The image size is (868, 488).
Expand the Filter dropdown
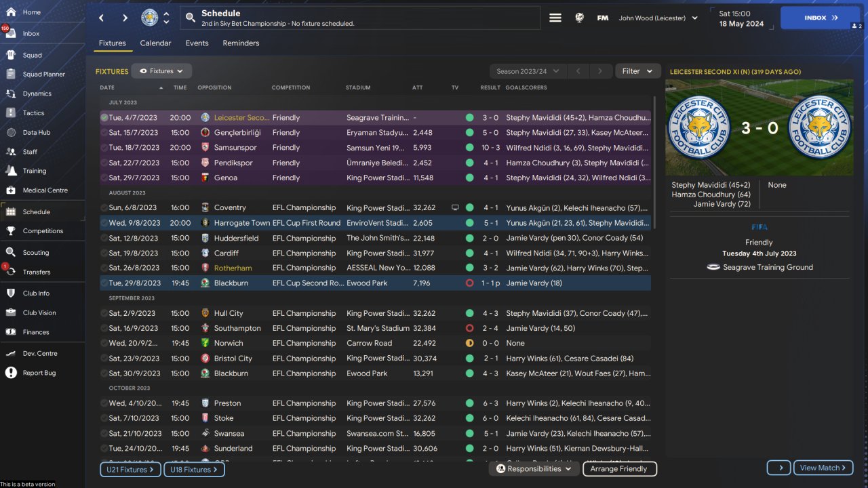coord(637,71)
